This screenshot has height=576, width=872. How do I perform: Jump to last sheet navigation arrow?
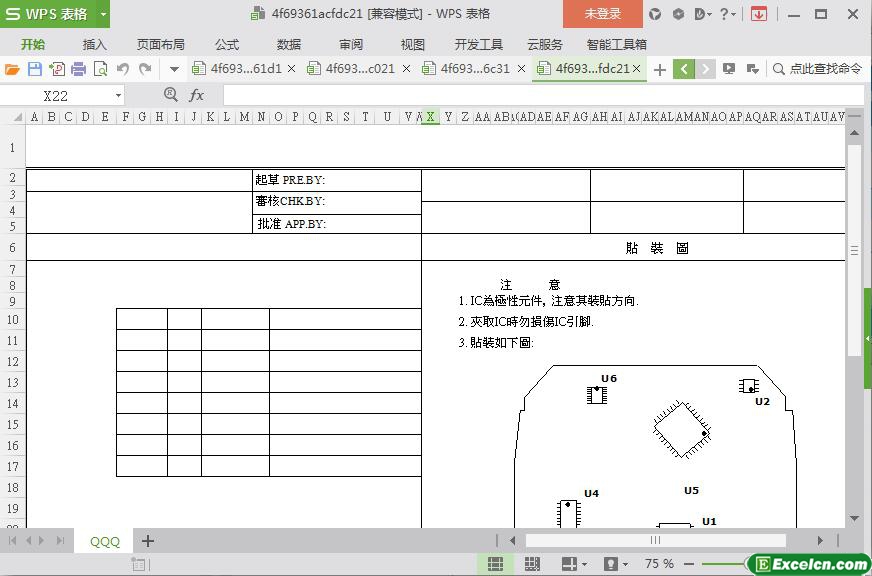pos(61,540)
